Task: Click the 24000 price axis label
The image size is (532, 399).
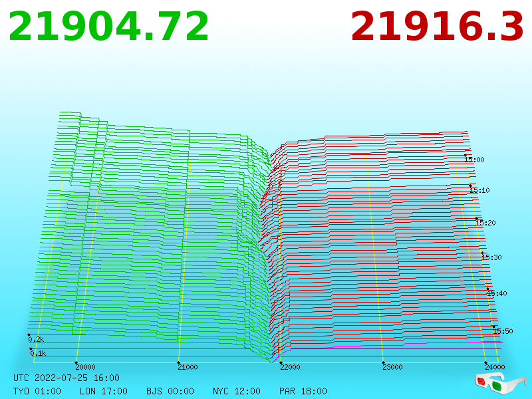Action: 495,367
